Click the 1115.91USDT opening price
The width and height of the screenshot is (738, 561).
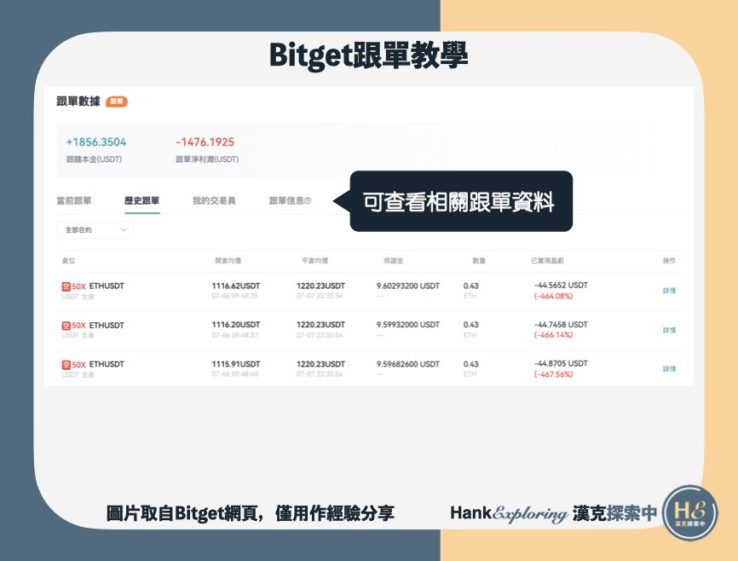pyautogui.click(x=236, y=364)
